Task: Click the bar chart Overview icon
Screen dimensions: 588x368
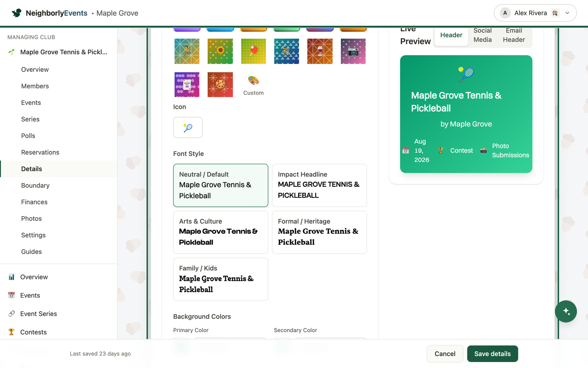Action: 11,277
